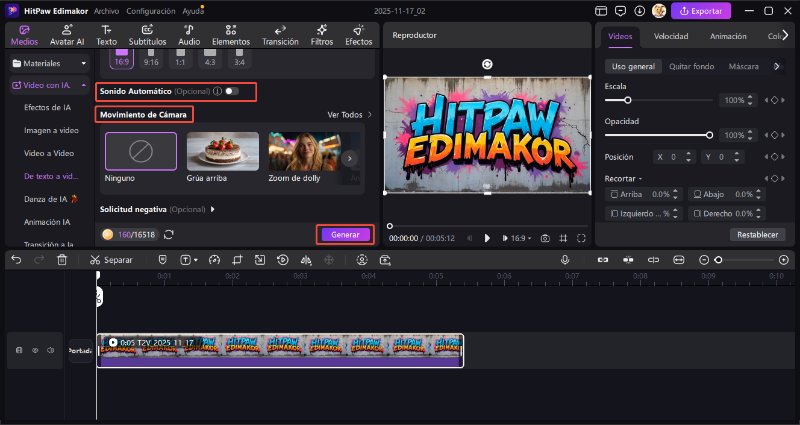Open the Archivo menu
800x425 pixels.
pyautogui.click(x=106, y=11)
